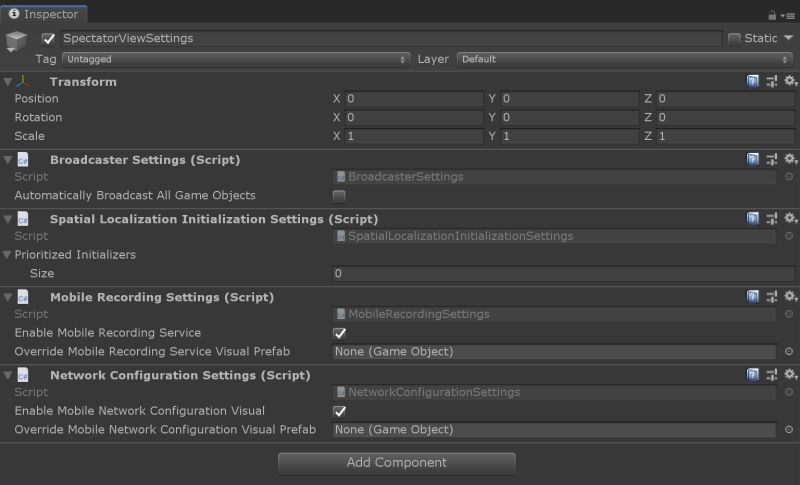The width and height of the screenshot is (800, 485).
Task: Open Transform preset selector icon
Action: click(x=771, y=81)
